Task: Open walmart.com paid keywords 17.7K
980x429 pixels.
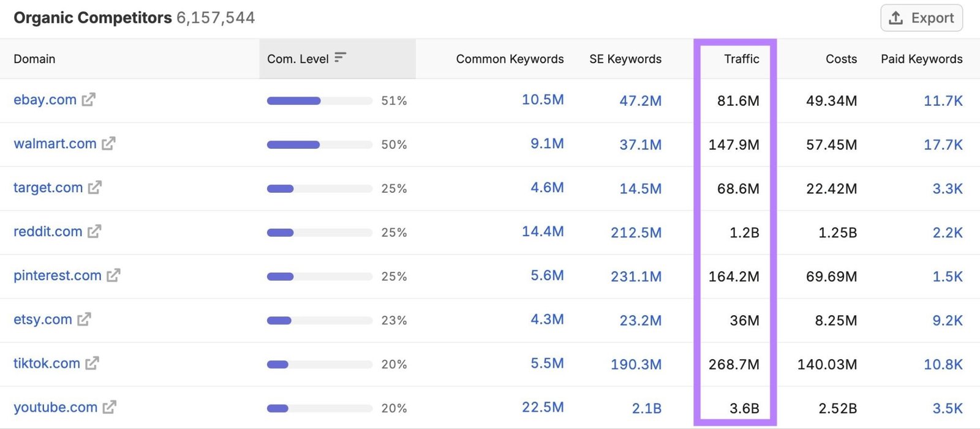Action: coord(943,145)
